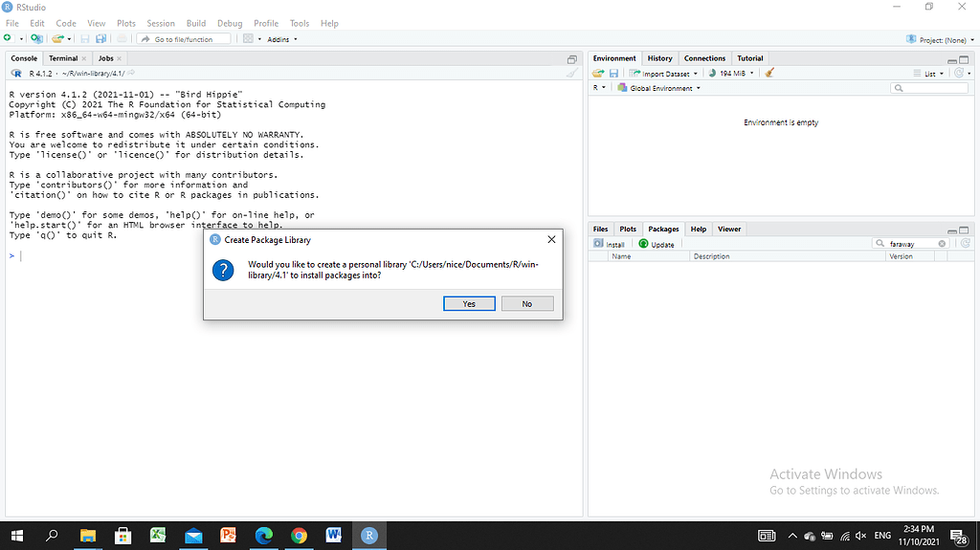Close the Create Package Library dialog

[x=551, y=239]
